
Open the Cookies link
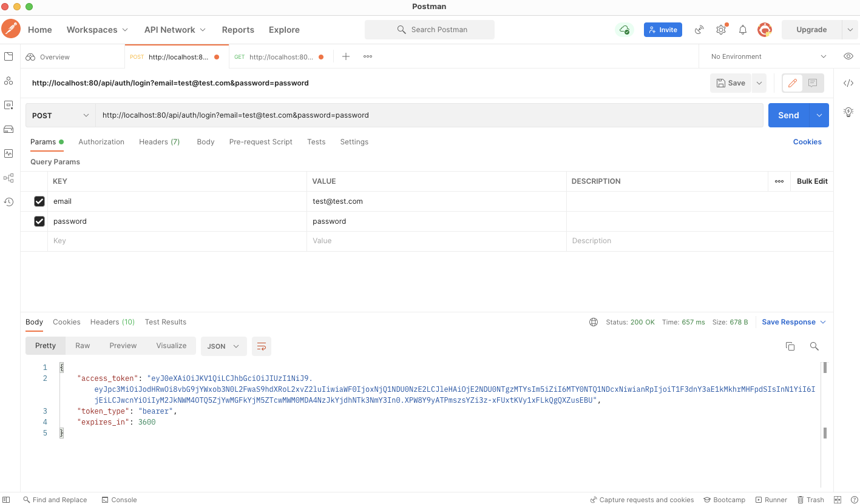tap(807, 142)
